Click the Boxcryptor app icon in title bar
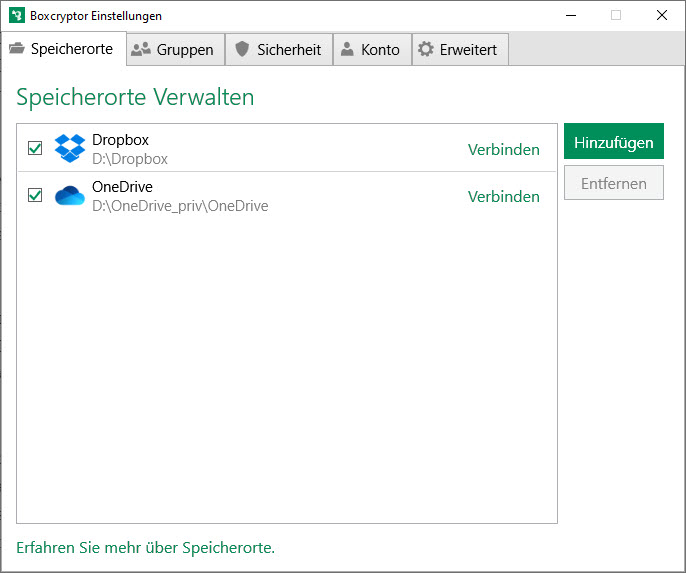686x573 pixels. (17, 15)
